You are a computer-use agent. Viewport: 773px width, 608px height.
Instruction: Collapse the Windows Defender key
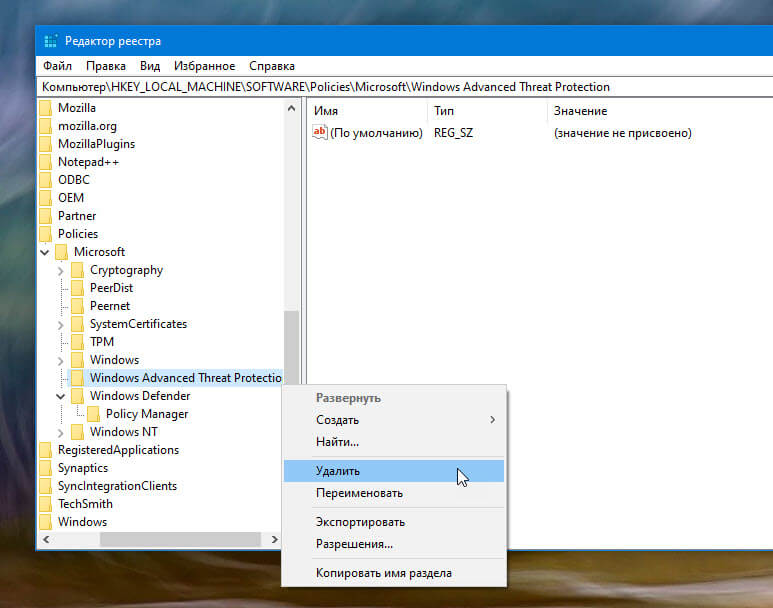pyautogui.click(x=61, y=396)
